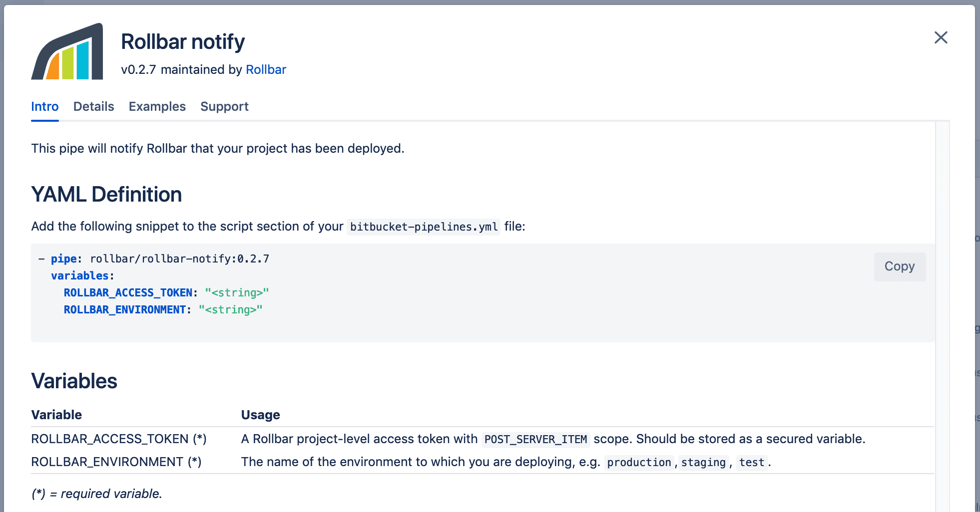
Task: Switch to the Intro tab
Action: point(45,106)
